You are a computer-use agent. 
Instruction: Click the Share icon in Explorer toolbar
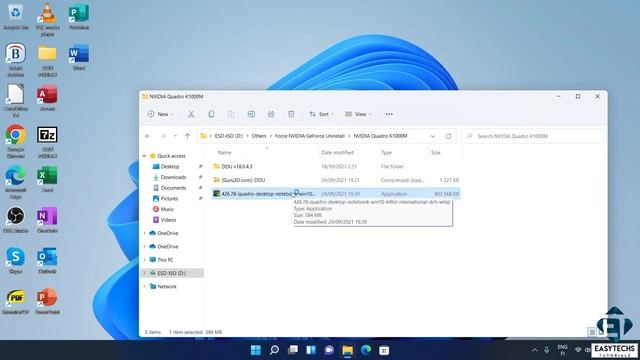point(271,114)
